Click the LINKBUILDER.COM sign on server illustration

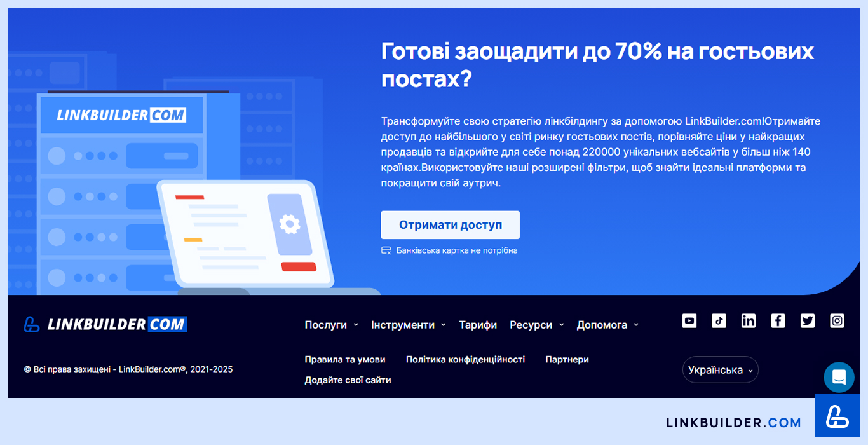pos(121,115)
